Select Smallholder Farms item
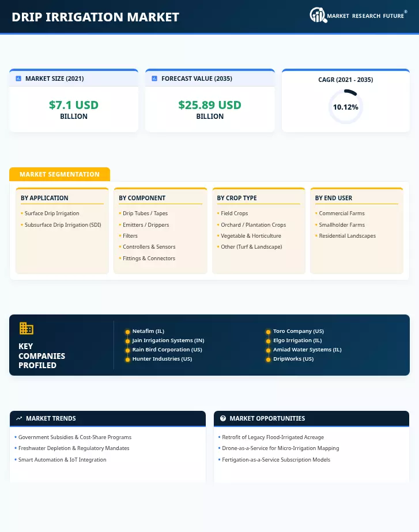This screenshot has height=532, width=419. tap(342, 225)
